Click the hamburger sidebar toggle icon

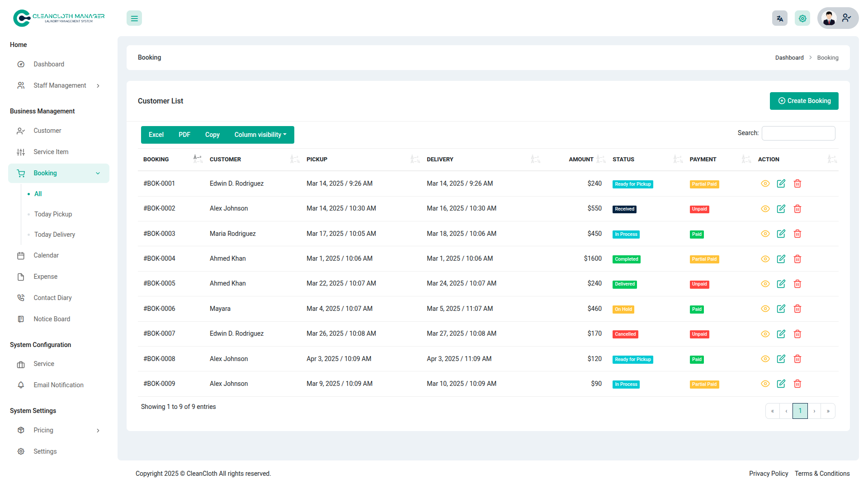(x=134, y=19)
